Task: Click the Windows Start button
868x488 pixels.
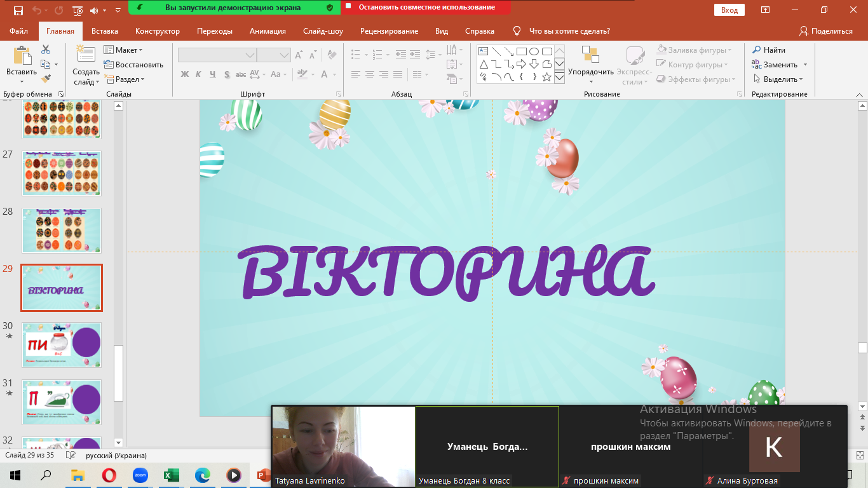Action: (15, 475)
